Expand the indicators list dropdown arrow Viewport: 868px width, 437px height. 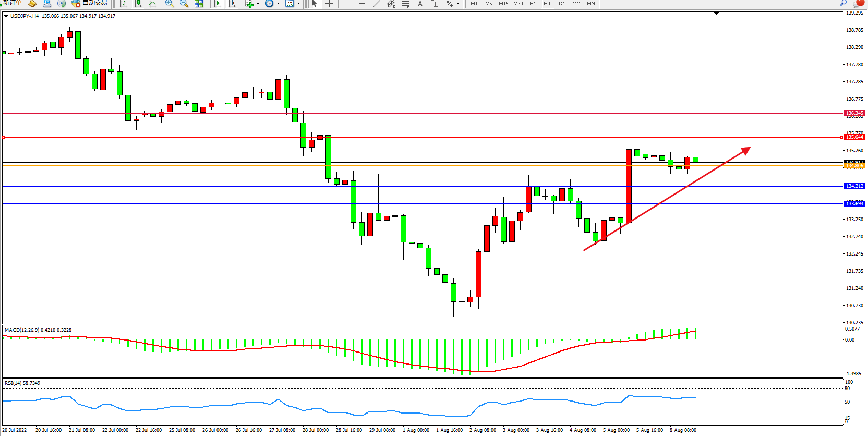click(258, 4)
